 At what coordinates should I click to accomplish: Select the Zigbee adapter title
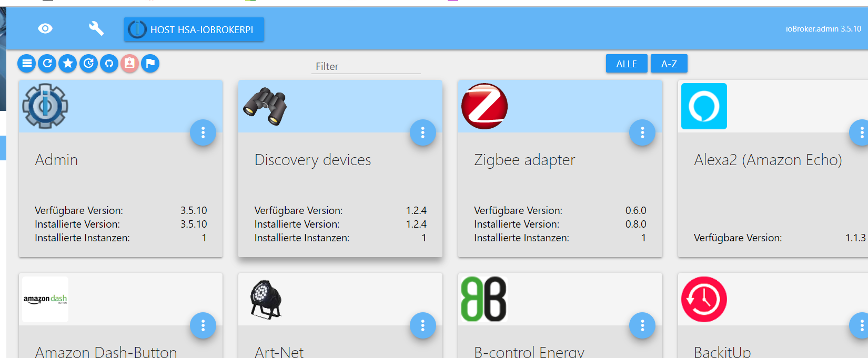click(524, 160)
